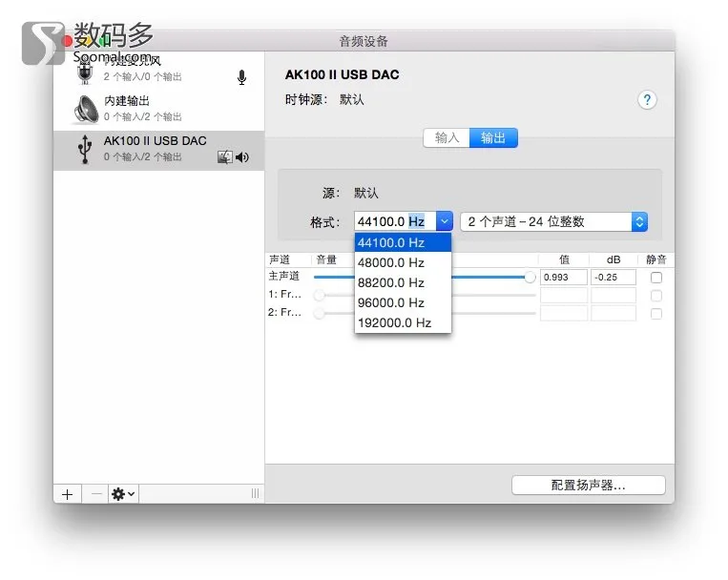
Task: Click the 主声道 volume slider knob
Action: pos(530,278)
